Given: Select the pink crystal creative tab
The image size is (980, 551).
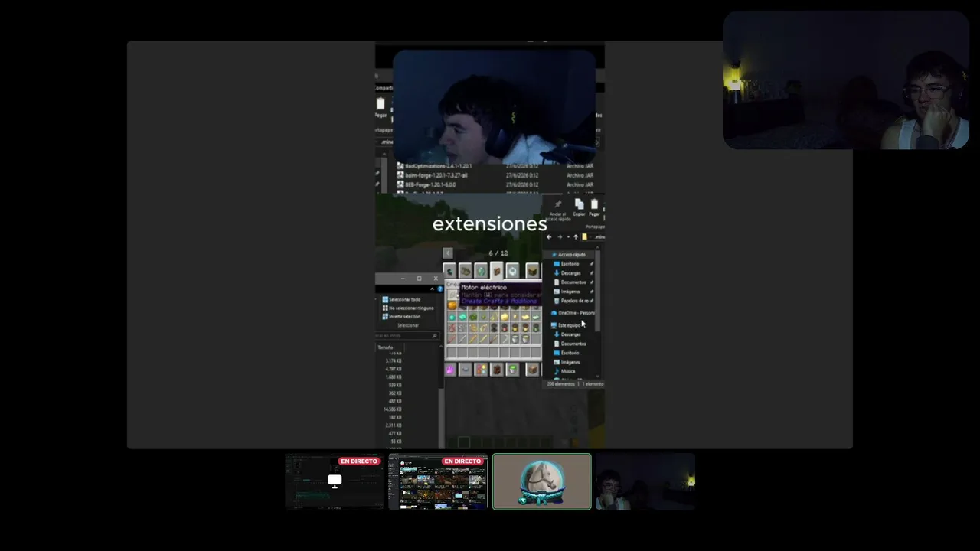Looking at the screenshot, I should 449,370.
